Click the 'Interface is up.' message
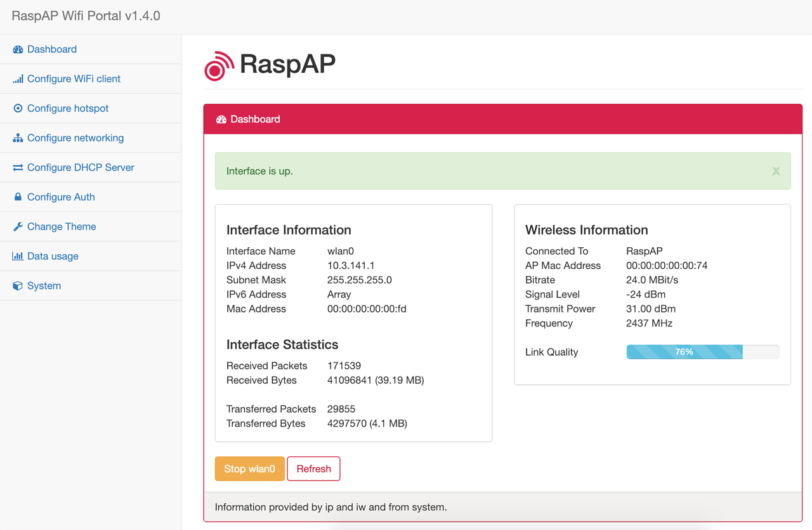Image resolution: width=812 pixels, height=530 pixels. click(x=259, y=171)
